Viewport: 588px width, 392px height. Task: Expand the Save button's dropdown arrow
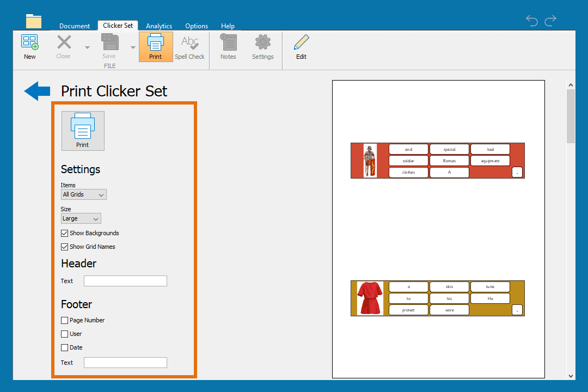coord(133,48)
